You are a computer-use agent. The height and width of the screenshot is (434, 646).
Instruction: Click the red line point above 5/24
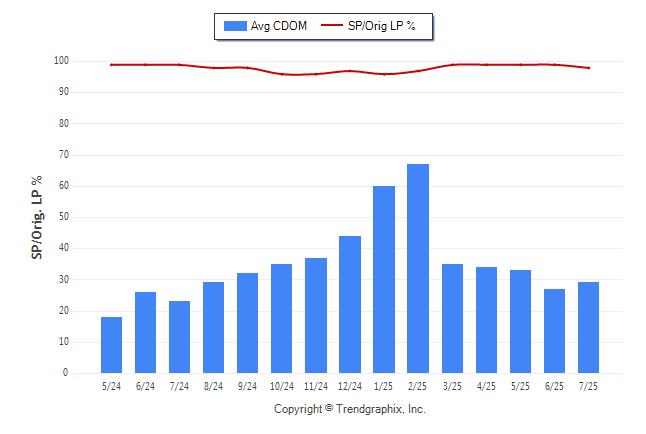pyautogui.click(x=111, y=65)
